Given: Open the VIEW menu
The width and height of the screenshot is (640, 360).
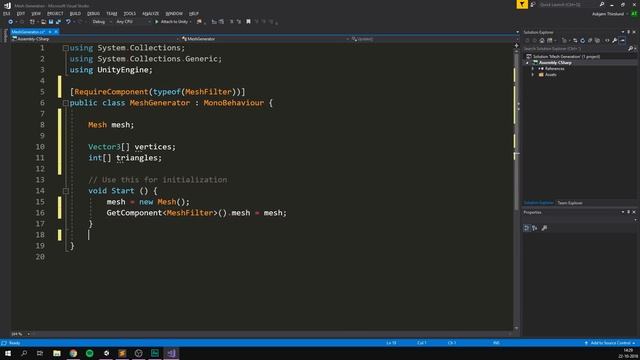Looking at the screenshot, I should pyautogui.click(x=36, y=13).
